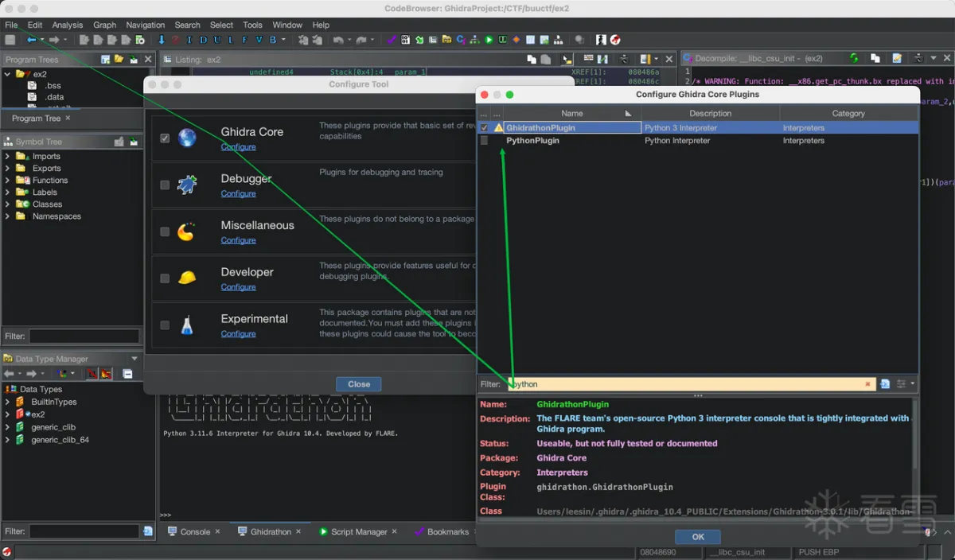Viewport: 955px width, 560px height.
Task: Click the plugin Filter text field
Action: pos(684,384)
